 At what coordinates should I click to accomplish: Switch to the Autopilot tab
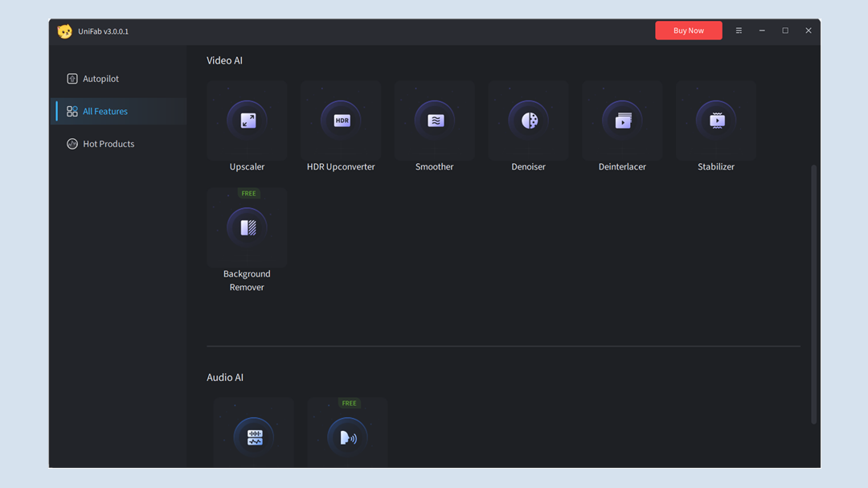100,79
